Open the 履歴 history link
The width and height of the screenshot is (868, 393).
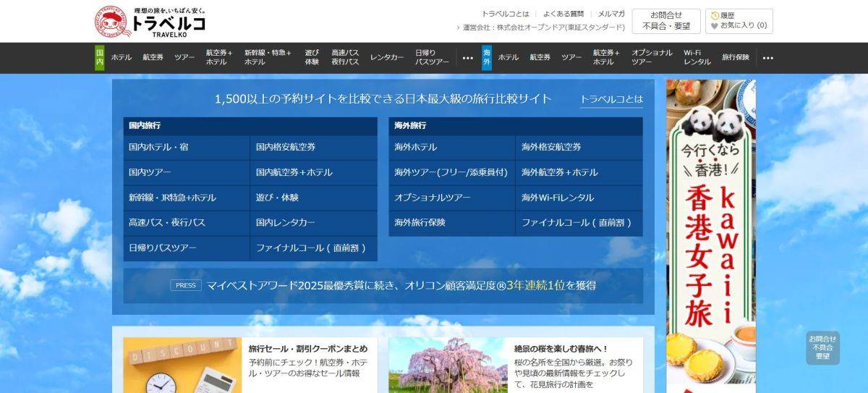[x=723, y=14]
